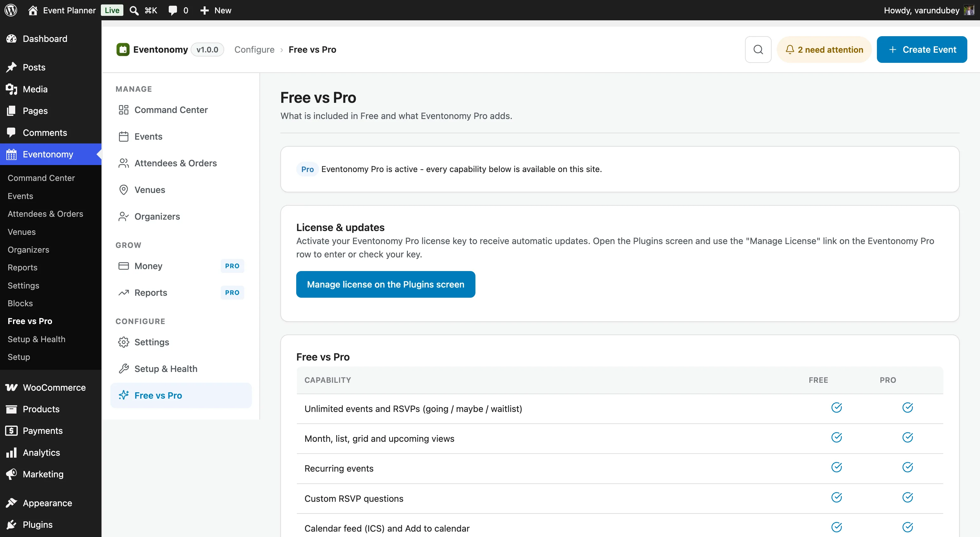Screen dimensions: 980x537
Task: Click Pro checkmark for Custom RSVP questions
Action: (907, 497)
